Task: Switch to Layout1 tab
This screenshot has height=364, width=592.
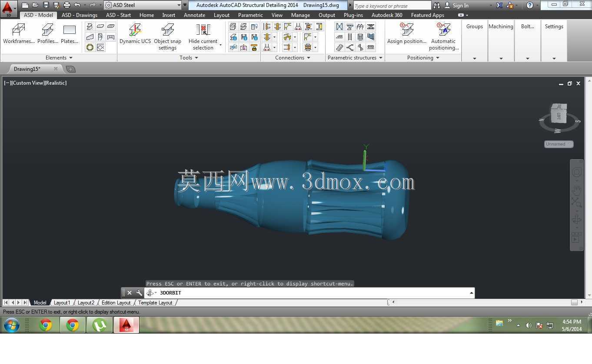Action: (x=62, y=303)
